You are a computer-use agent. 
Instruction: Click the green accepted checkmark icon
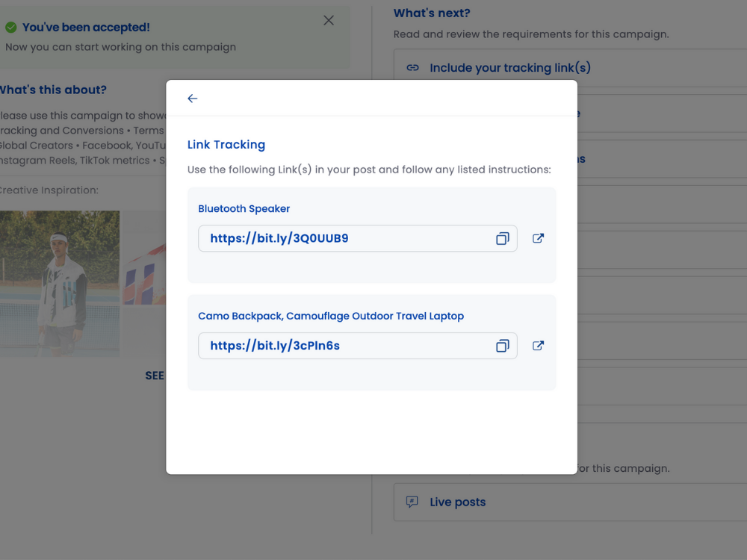pos(11,28)
